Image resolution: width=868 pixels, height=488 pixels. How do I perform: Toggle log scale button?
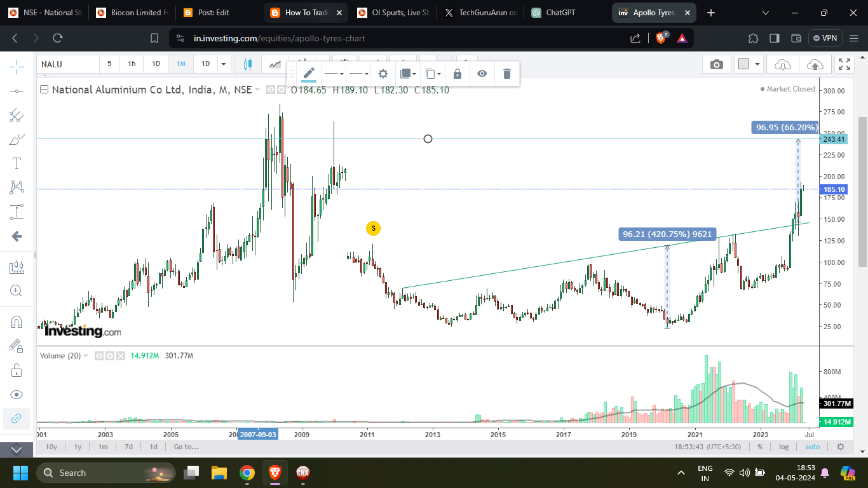click(784, 447)
